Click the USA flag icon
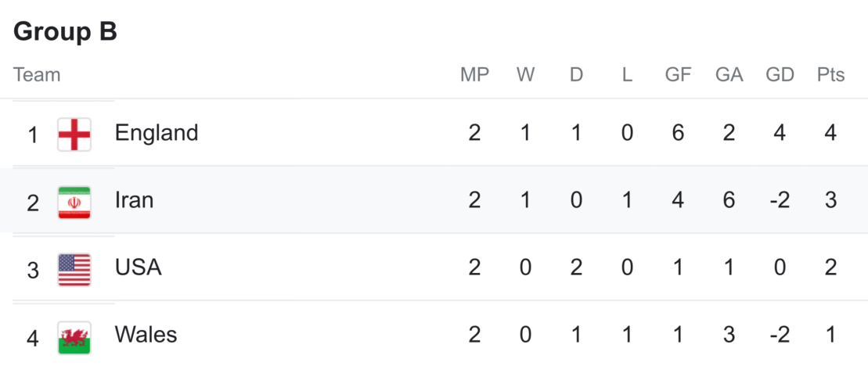The width and height of the screenshot is (868, 391). coord(74,269)
